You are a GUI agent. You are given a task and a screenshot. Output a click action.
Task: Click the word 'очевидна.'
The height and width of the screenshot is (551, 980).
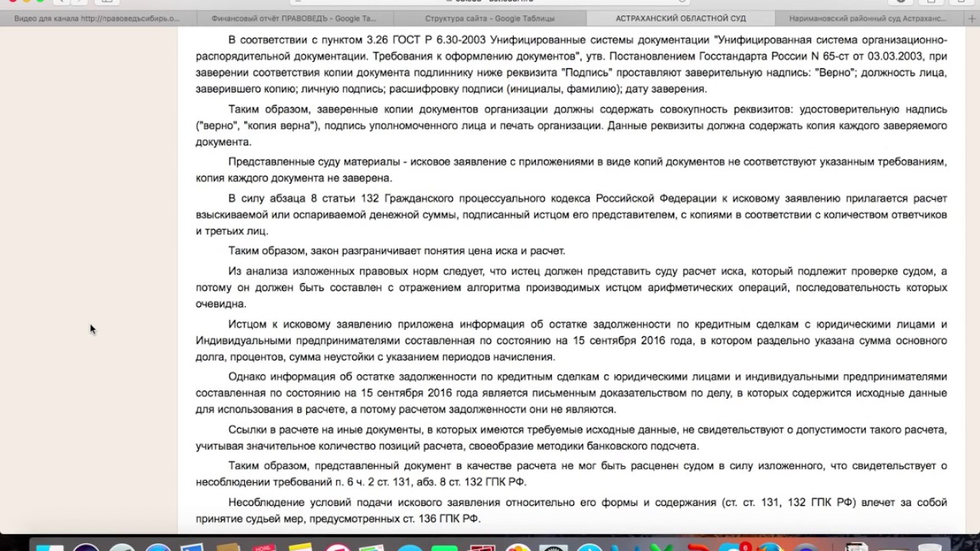click(x=220, y=305)
